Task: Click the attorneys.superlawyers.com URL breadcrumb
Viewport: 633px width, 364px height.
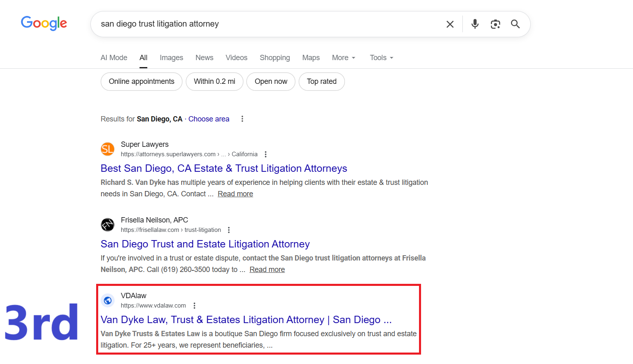Action: click(189, 154)
